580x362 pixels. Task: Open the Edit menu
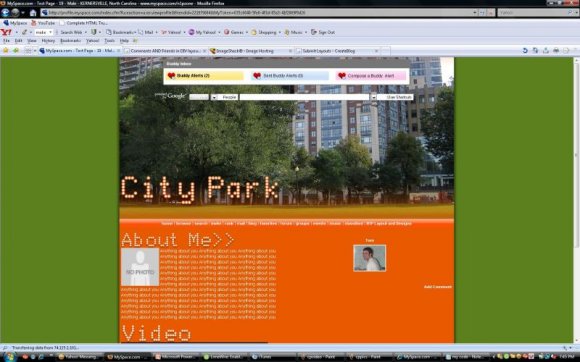tap(18, 41)
